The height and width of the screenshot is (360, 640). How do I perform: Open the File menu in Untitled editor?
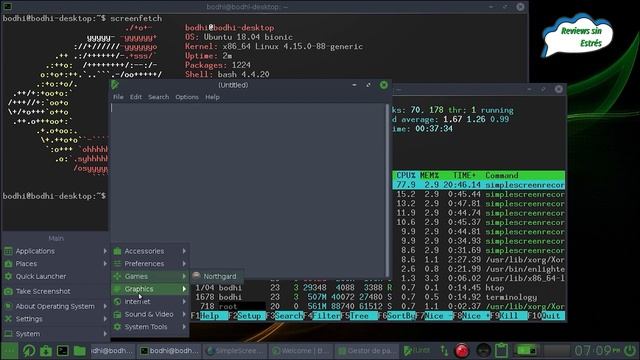118,97
